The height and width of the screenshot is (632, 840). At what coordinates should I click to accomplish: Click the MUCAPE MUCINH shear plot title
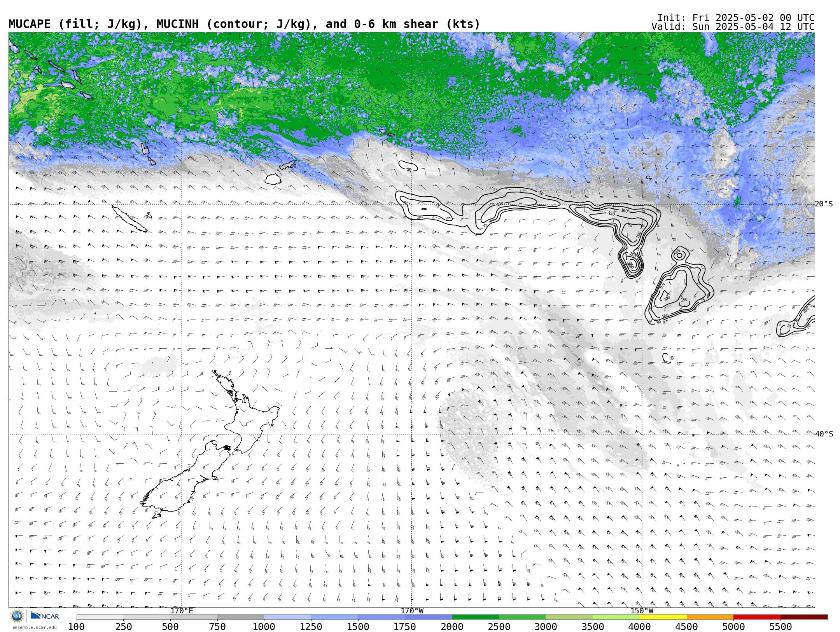click(244, 24)
